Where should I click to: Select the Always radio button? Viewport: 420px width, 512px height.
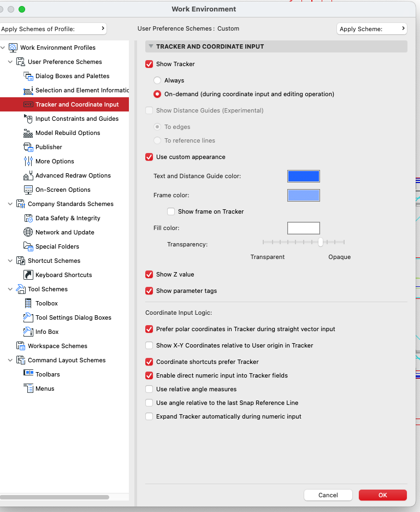coord(157,80)
